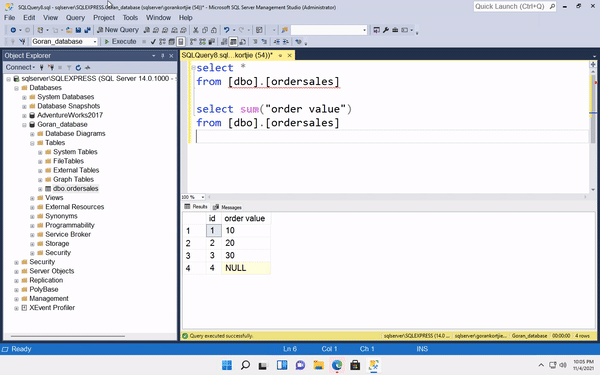
Task: Click the navigate Back toolbar icon
Action: click(13, 30)
